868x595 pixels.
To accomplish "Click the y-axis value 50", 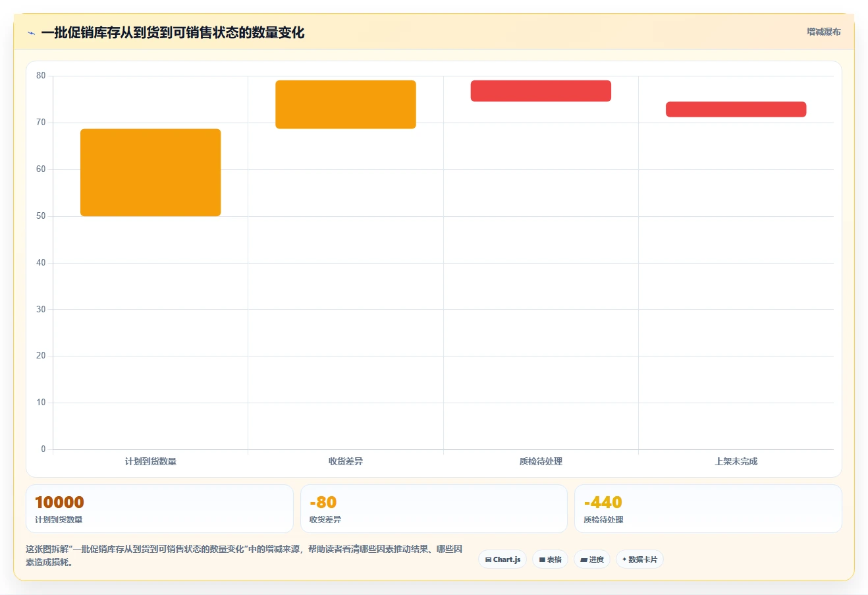I will point(41,216).
